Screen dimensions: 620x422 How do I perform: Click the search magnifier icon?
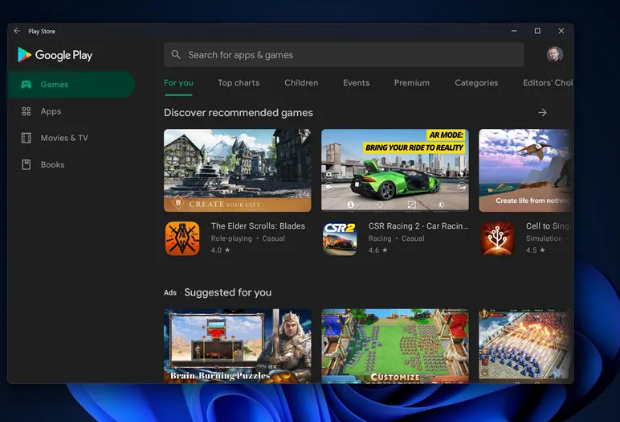click(x=176, y=55)
